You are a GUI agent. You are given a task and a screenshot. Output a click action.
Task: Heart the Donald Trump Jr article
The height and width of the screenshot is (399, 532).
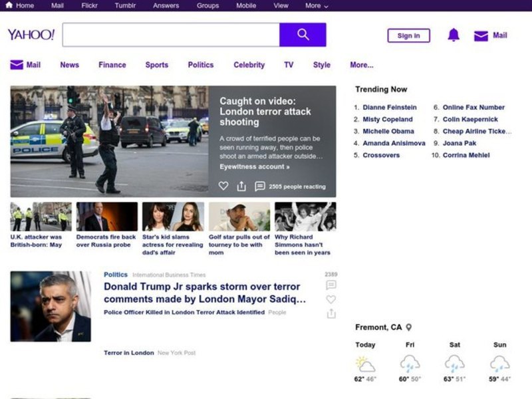click(331, 299)
